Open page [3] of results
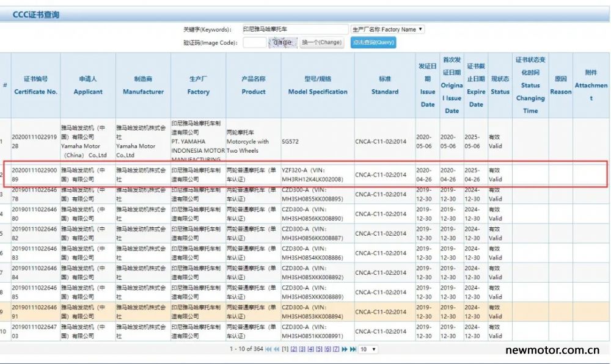The image size is (611, 364). pyautogui.click(x=302, y=349)
